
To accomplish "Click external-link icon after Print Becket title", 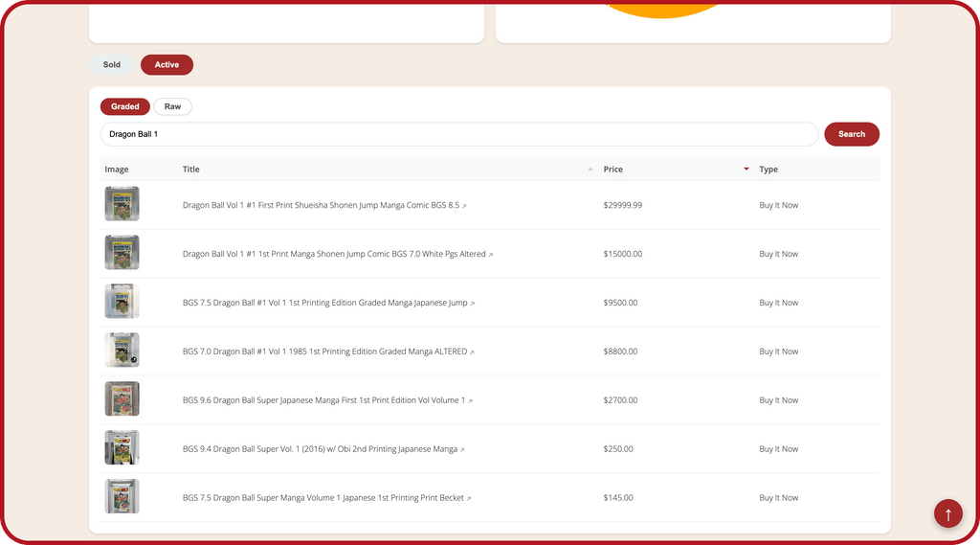I will 469,499.
